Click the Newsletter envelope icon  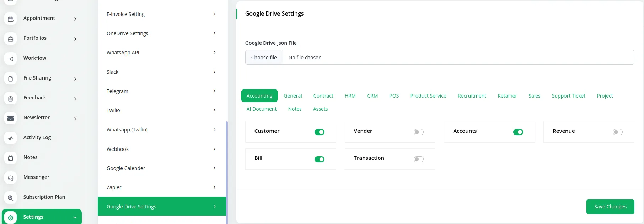point(11,118)
